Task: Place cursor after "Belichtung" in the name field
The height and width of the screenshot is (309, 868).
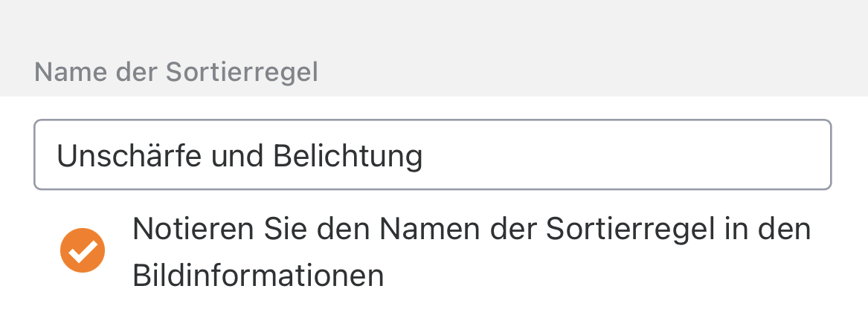Action: click(x=425, y=156)
